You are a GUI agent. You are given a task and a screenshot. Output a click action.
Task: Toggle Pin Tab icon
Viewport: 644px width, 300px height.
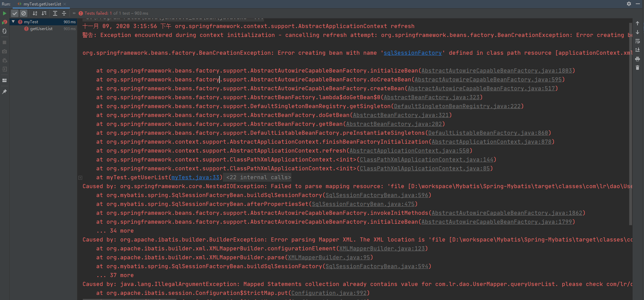coord(4,92)
